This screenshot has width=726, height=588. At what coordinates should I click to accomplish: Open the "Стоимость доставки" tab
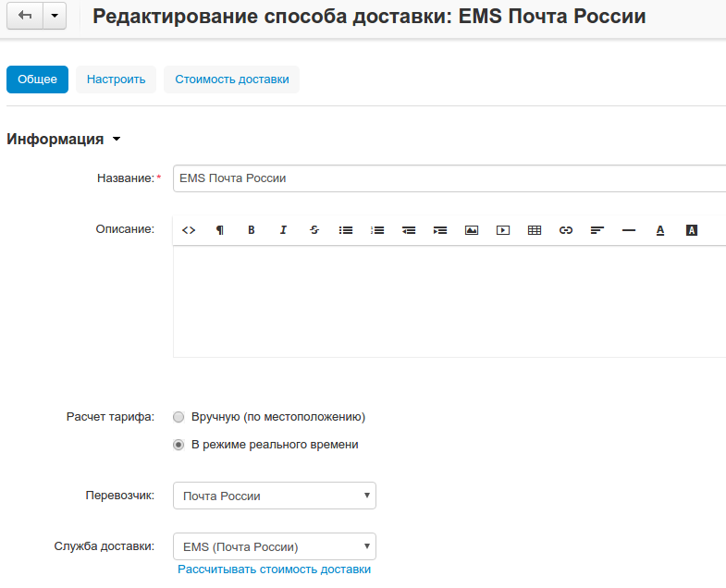tap(231, 80)
